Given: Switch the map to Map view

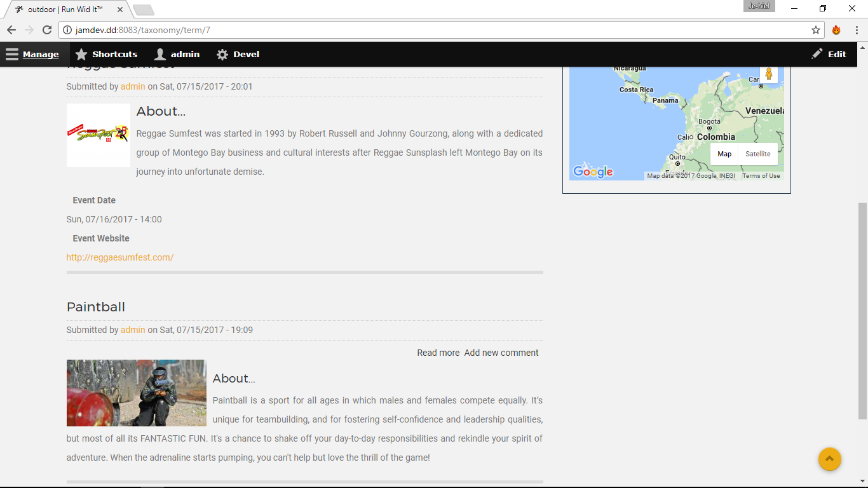Looking at the screenshot, I should point(724,154).
